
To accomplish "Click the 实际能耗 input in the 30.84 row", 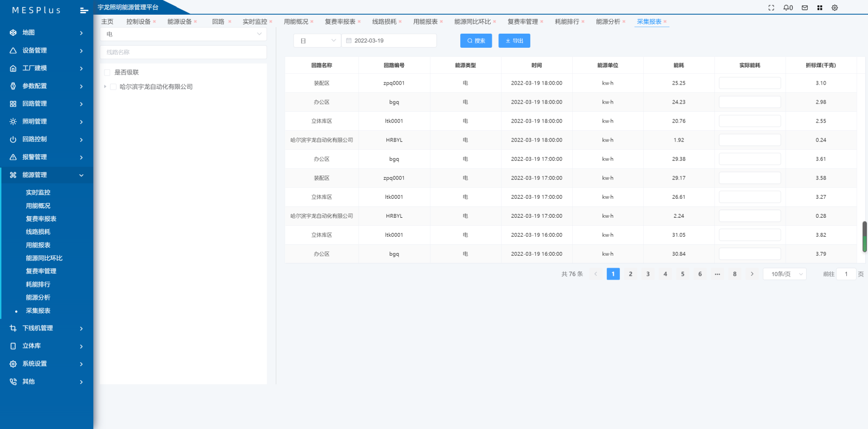I will [750, 254].
